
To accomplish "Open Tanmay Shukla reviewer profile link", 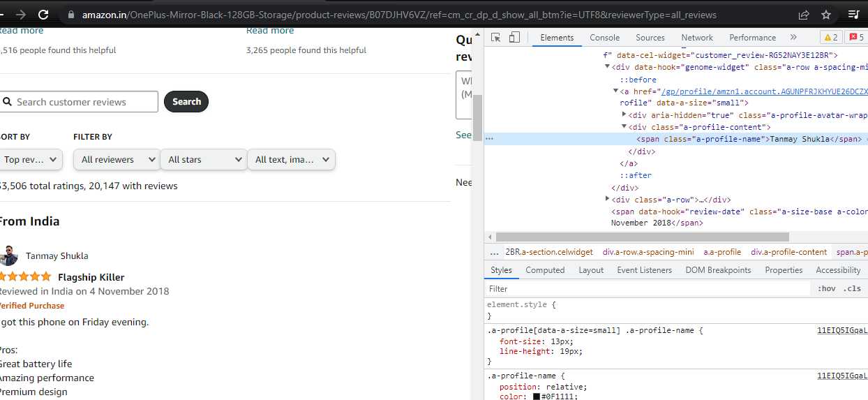I will (57, 256).
